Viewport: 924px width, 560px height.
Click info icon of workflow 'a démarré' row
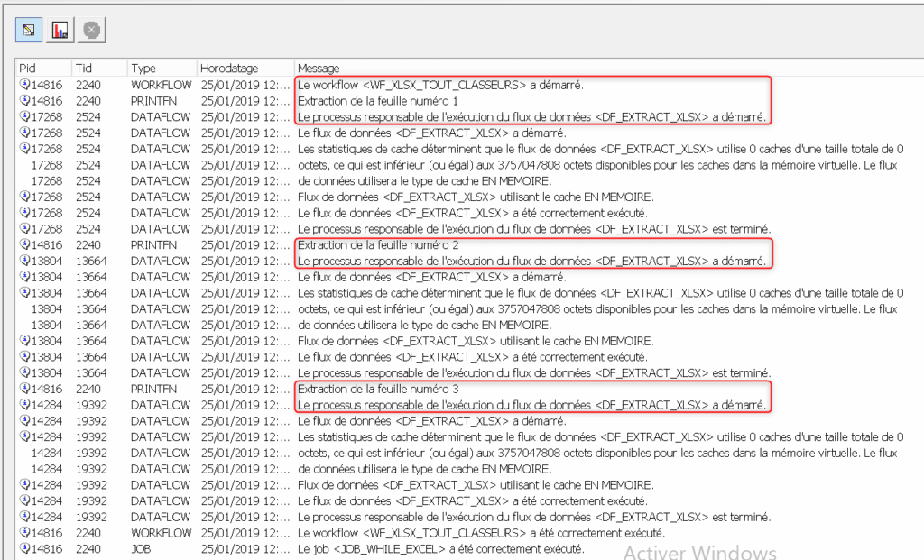25,85
